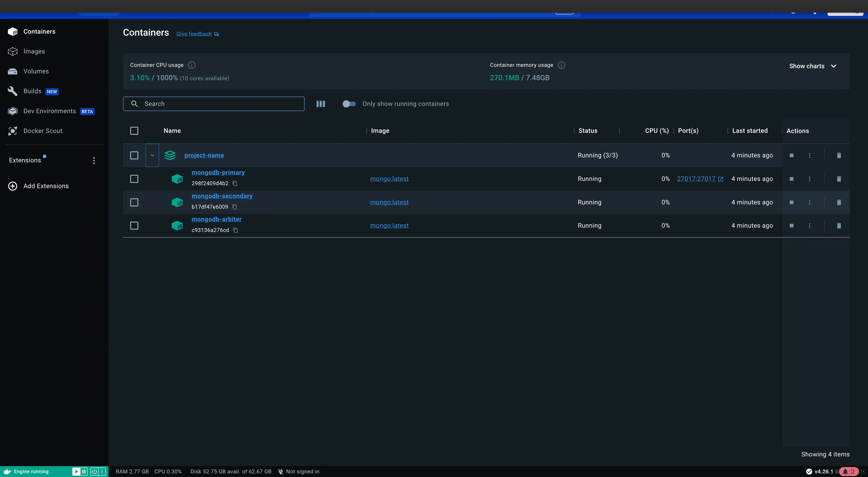This screenshot has height=477, width=868.
Task: Click the CPU usage info icon
Action: [191, 65]
